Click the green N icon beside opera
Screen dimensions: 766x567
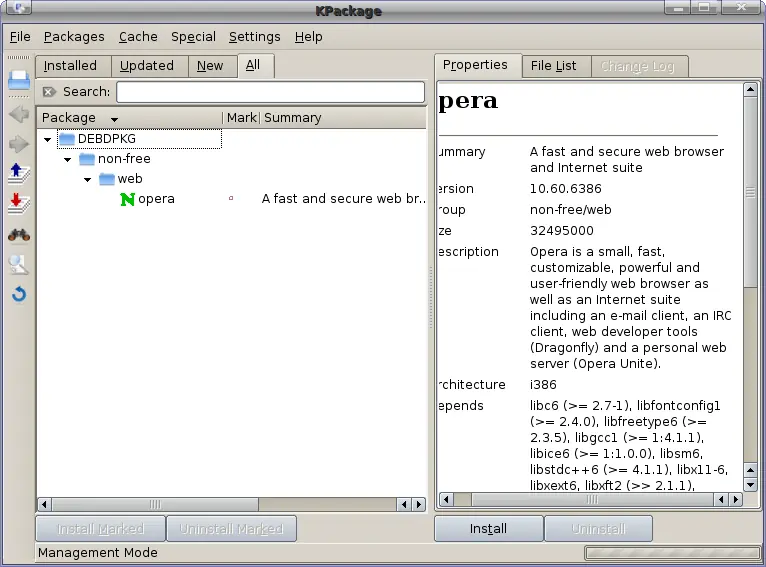pos(128,199)
